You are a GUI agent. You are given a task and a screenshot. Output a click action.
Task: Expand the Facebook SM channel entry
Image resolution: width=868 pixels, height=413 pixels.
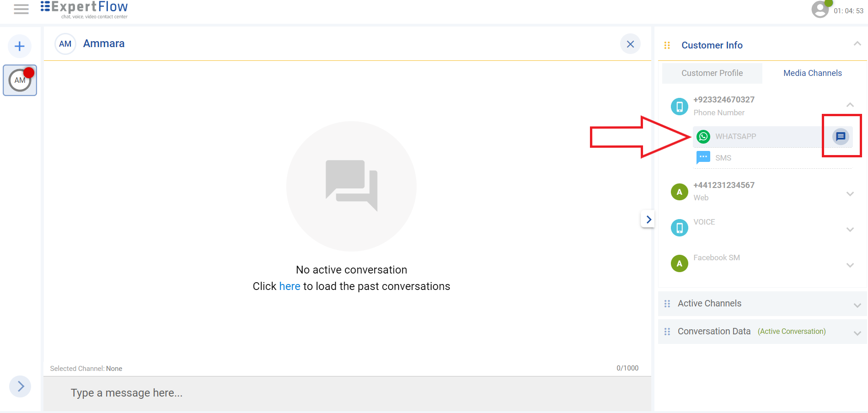point(850,265)
